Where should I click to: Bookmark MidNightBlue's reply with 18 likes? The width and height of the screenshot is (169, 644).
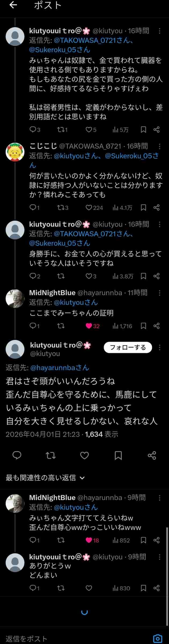click(144, 540)
